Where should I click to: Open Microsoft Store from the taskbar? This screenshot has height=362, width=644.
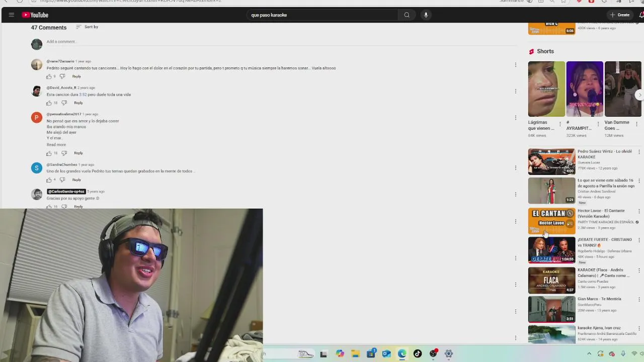(x=371, y=354)
